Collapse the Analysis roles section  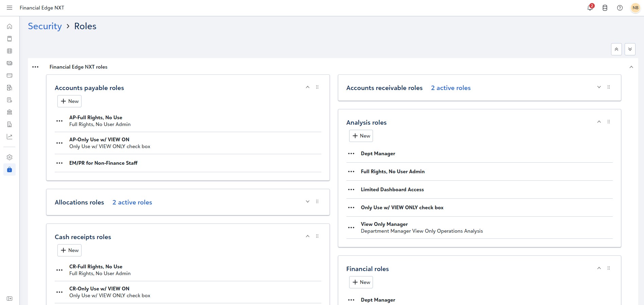pyautogui.click(x=599, y=122)
